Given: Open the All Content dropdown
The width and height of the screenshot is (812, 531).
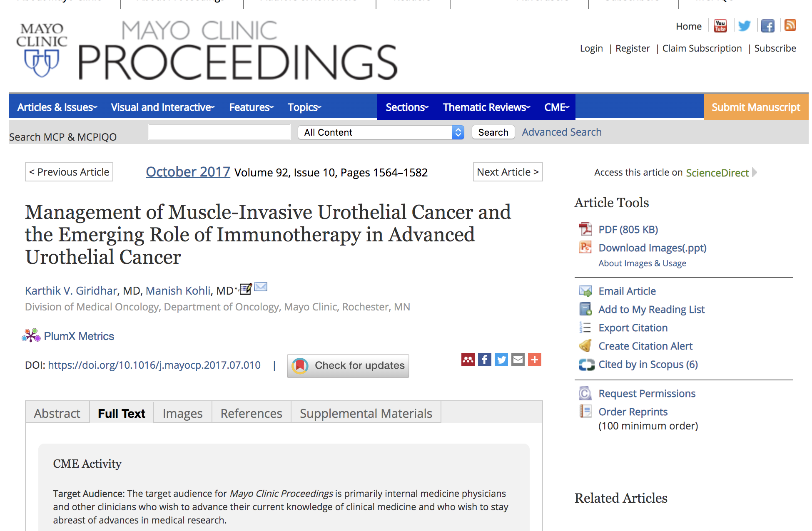Looking at the screenshot, I should tap(381, 132).
